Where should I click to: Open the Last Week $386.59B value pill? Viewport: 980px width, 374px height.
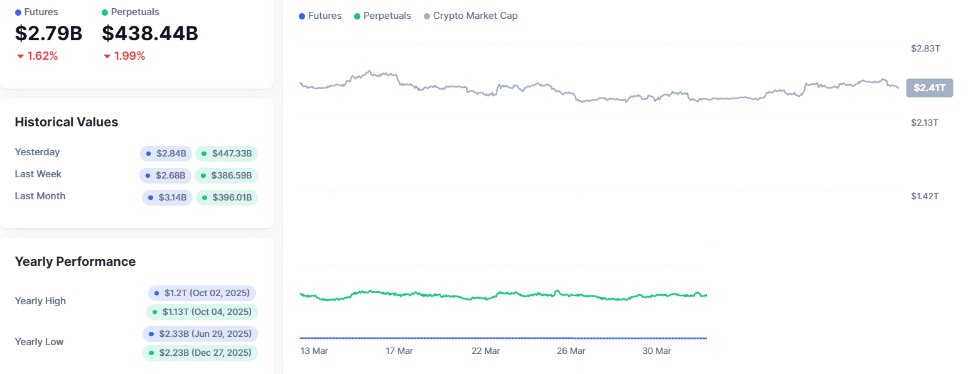coord(227,175)
